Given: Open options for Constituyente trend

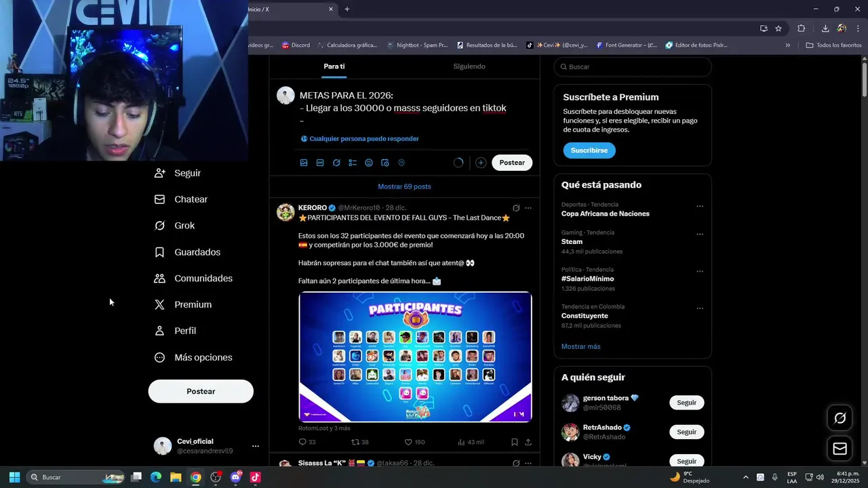Looking at the screenshot, I should pyautogui.click(x=700, y=309).
